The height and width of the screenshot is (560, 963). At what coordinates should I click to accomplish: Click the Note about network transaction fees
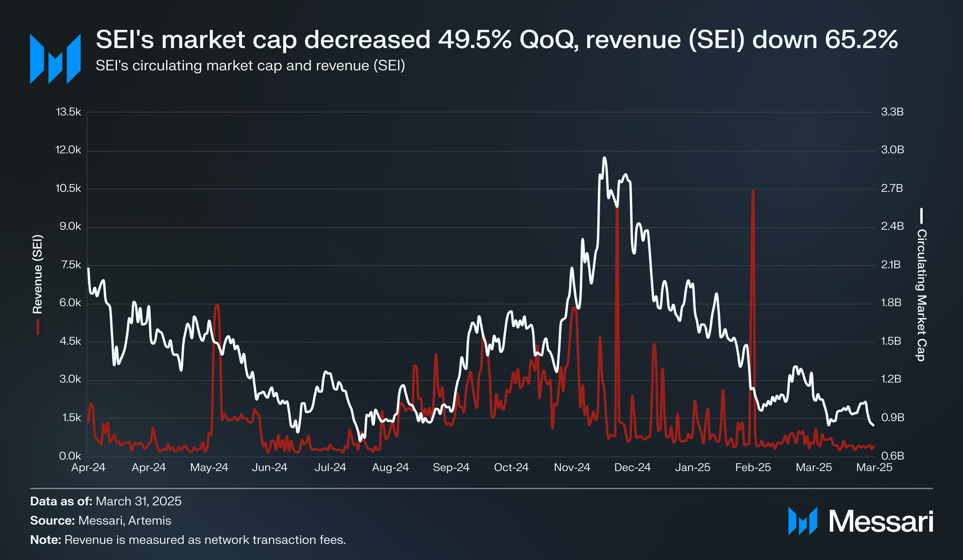click(x=188, y=540)
